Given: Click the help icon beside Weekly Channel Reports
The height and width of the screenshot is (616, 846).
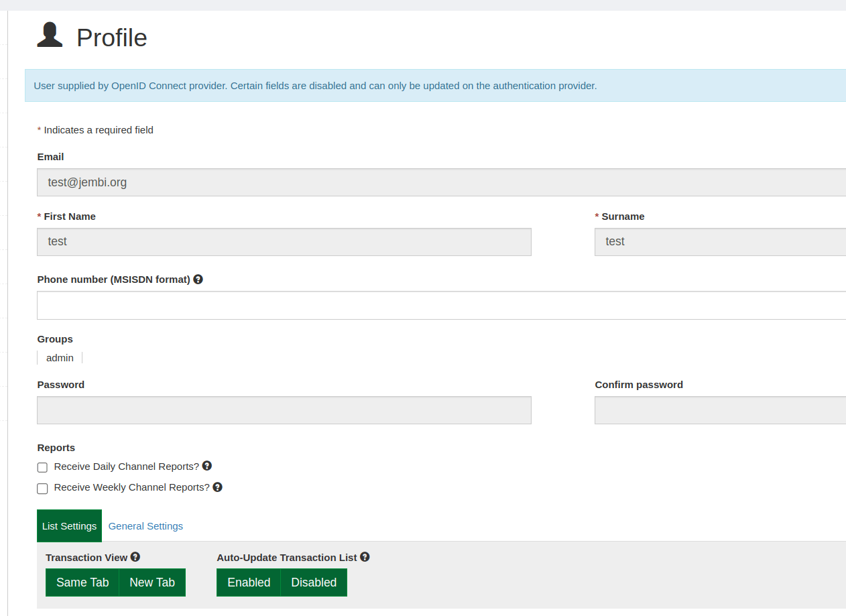Looking at the screenshot, I should coord(217,487).
